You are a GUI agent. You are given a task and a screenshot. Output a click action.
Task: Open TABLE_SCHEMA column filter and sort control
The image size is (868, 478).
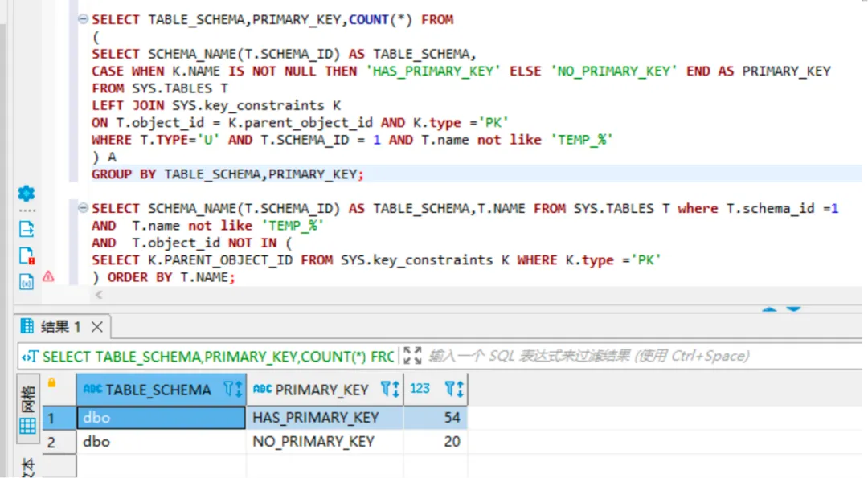(x=232, y=390)
